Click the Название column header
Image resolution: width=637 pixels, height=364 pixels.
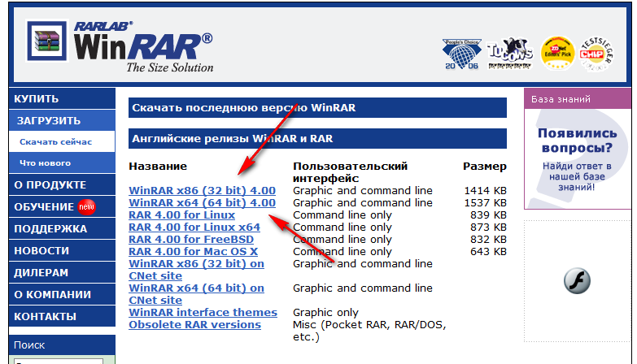coord(158,166)
